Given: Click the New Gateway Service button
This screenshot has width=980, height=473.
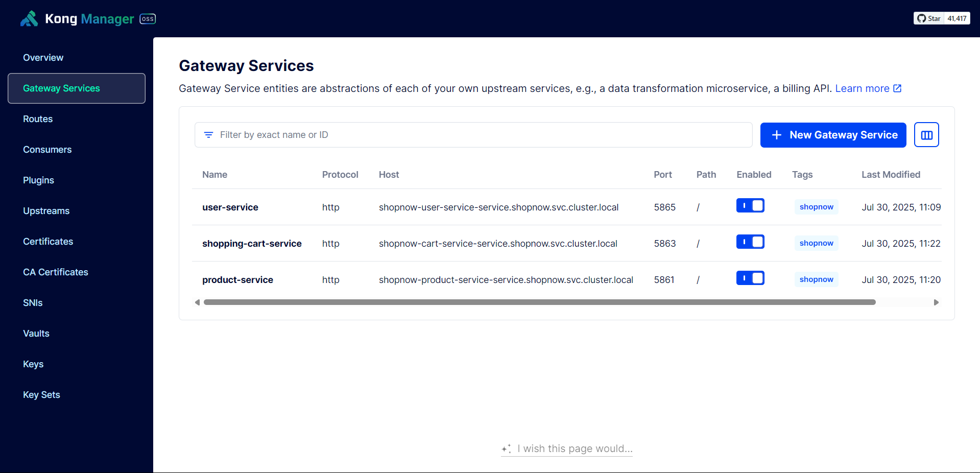Looking at the screenshot, I should tap(833, 135).
